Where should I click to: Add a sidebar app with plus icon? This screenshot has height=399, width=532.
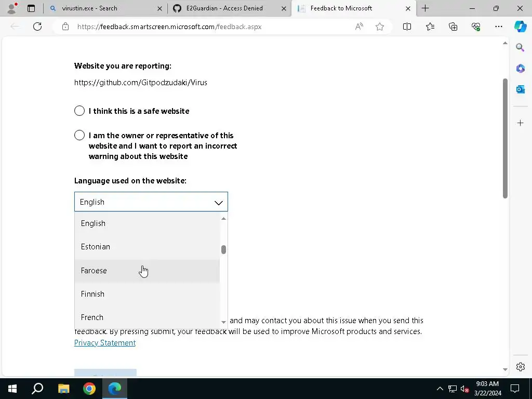point(520,123)
